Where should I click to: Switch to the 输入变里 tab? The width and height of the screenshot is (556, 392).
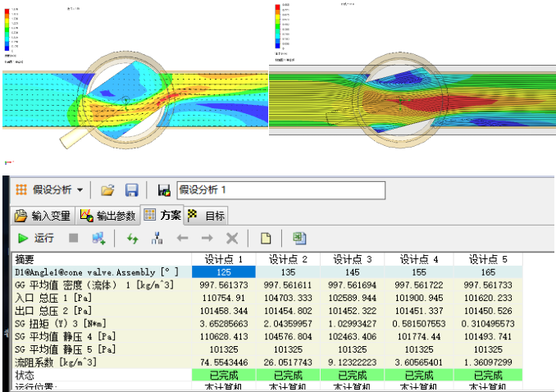(x=41, y=216)
